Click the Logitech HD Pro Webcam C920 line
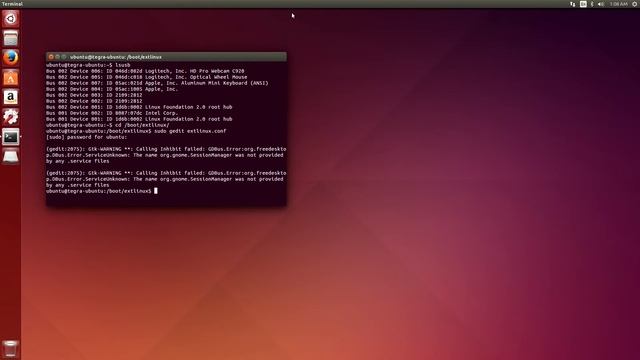Viewport: 640px width, 360px height. (x=145, y=71)
